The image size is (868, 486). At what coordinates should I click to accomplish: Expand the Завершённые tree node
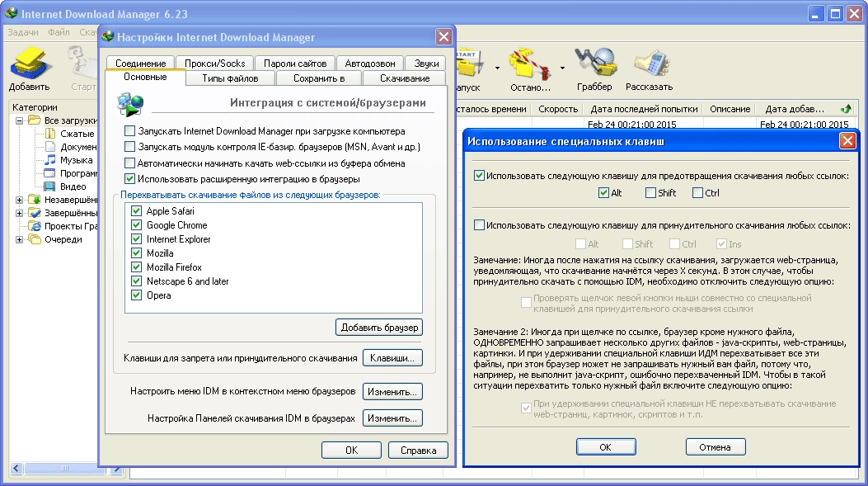pyautogui.click(x=20, y=213)
